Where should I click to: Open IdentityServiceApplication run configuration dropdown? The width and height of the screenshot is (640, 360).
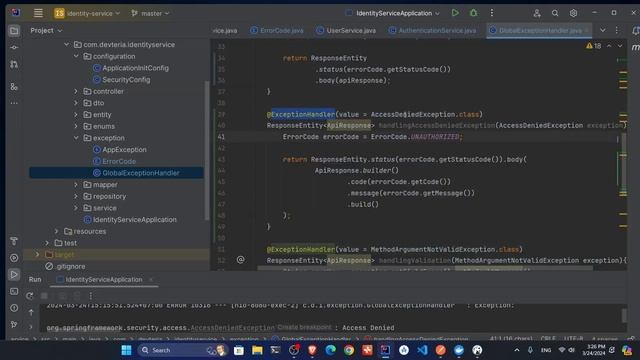(x=393, y=13)
